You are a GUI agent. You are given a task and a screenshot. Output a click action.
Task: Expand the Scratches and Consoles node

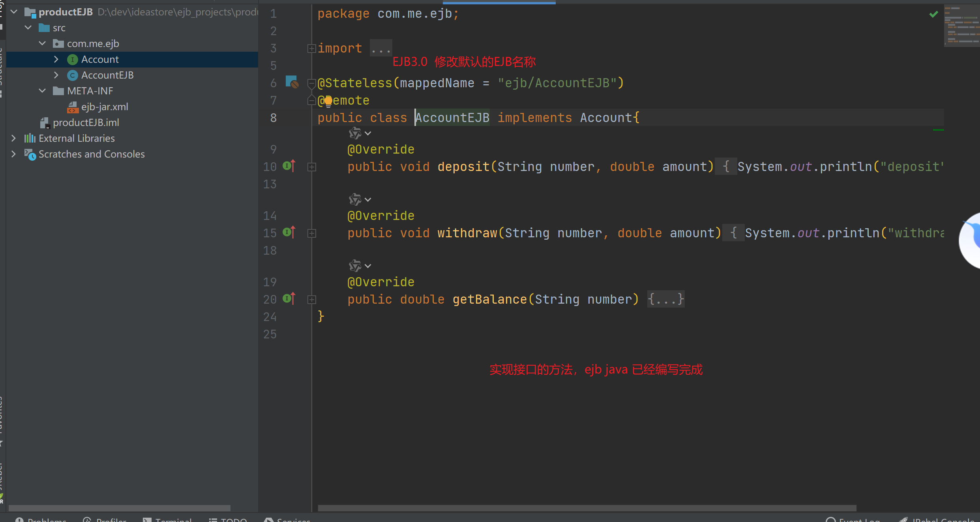(x=13, y=154)
